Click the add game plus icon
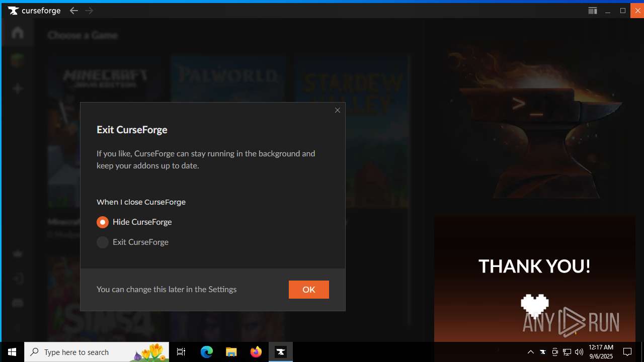644x362 pixels. (x=18, y=88)
